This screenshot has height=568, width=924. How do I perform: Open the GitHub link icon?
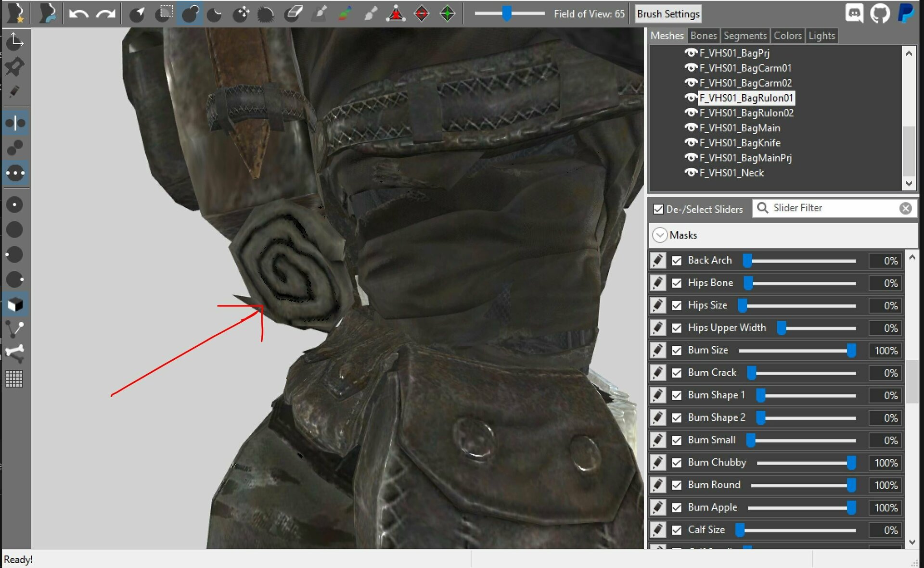click(x=880, y=13)
